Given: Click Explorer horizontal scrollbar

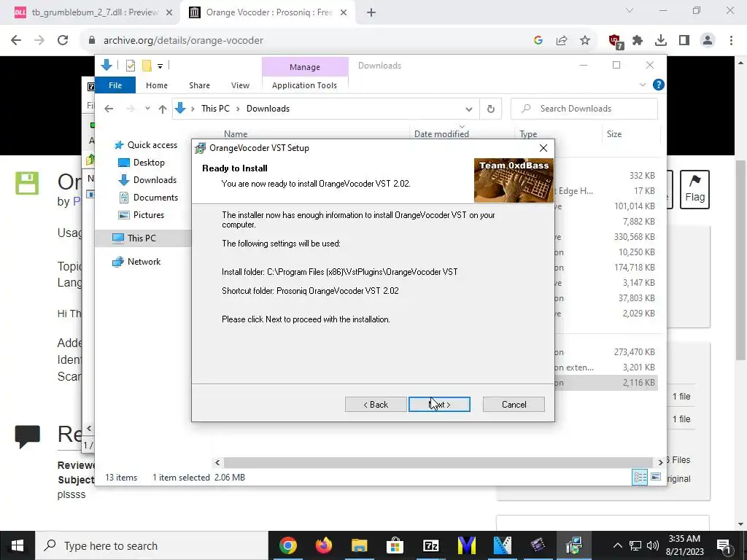Looking at the screenshot, I should (x=438, y=462).
